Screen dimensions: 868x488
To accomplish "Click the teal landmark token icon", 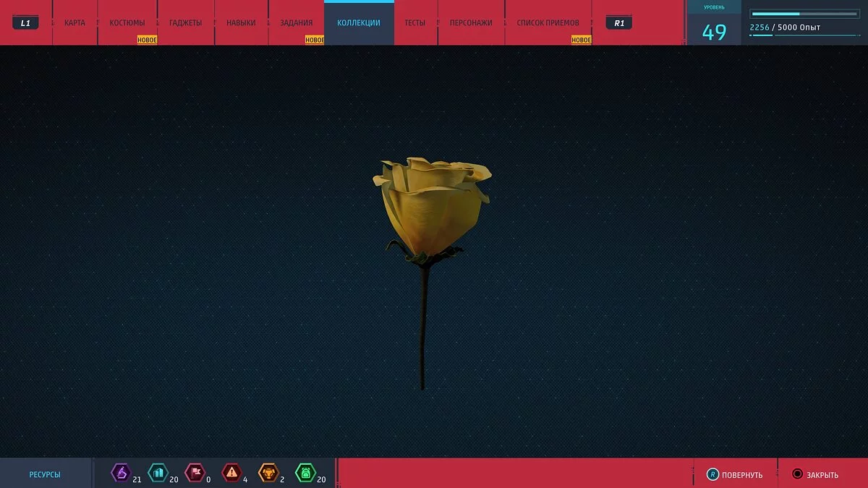I will pos(157,474).
